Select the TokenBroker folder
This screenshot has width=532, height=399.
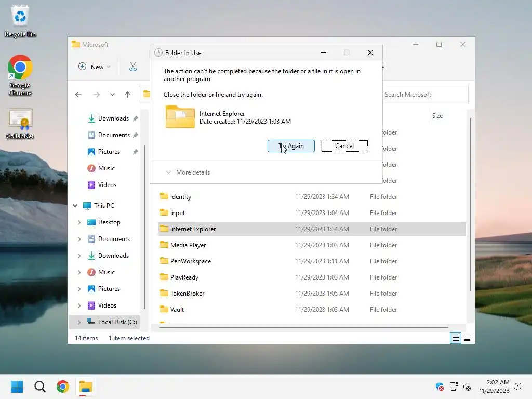click(x=312, y=294)
